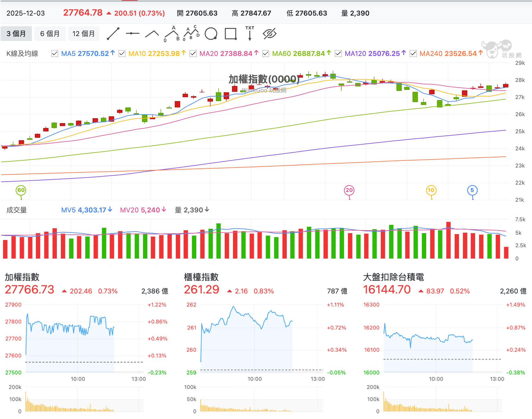Image resolution: width=532 pixels, height=419 pixels.
Task: Pick the angled polyline drawing tool
Action: (x=152, y=34)
